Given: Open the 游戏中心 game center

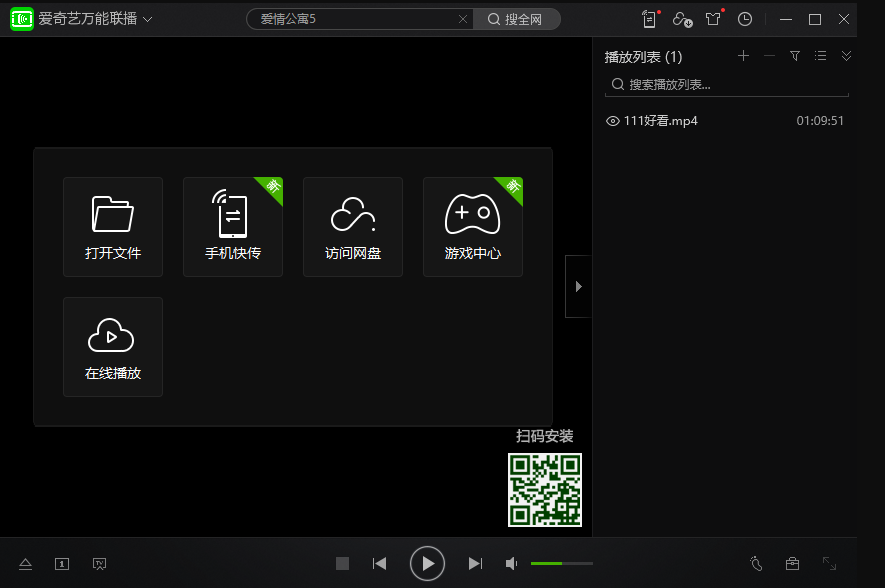Looking at the screenshot, I should click(473, 226).
